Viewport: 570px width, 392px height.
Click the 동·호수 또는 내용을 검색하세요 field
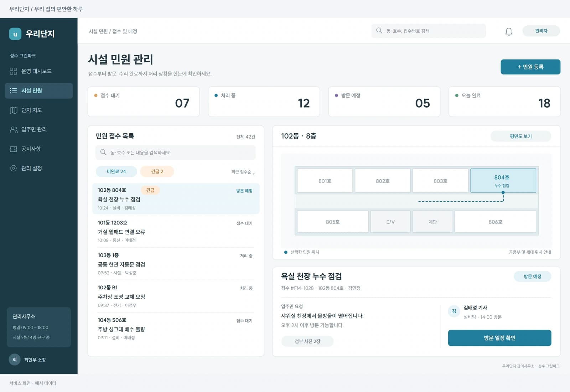point(175,153)
